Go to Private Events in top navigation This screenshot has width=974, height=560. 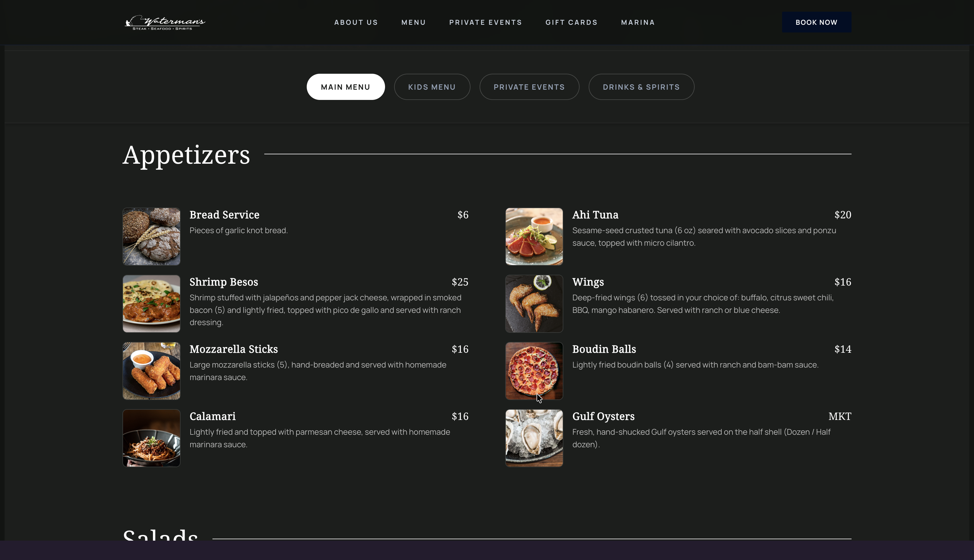[486, 22]
